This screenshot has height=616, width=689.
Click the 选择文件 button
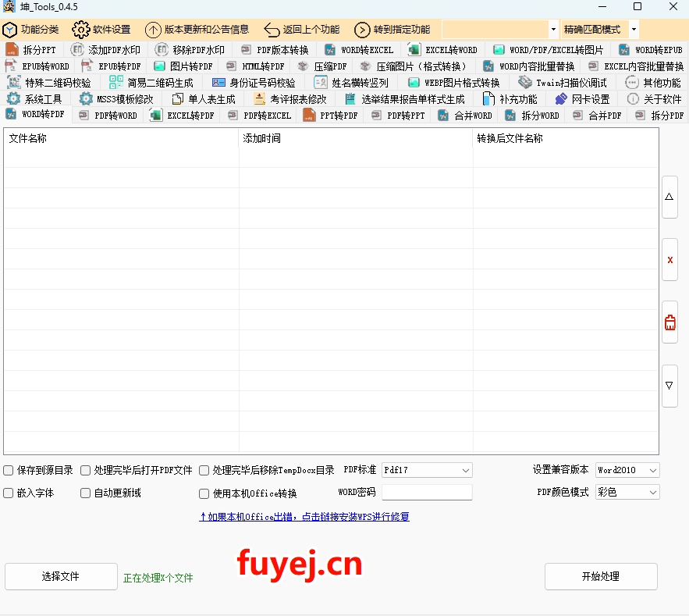pos(61,576)
